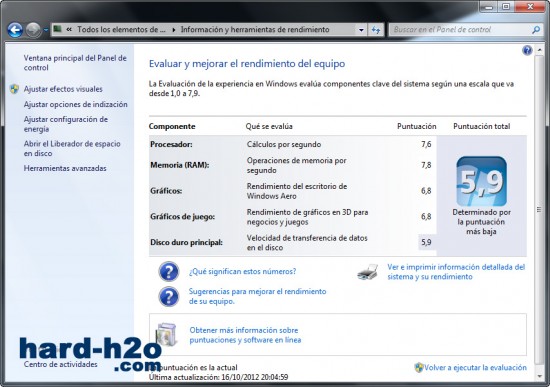
Task: Click the double chevron in the address bar
Action: [69, 29]
